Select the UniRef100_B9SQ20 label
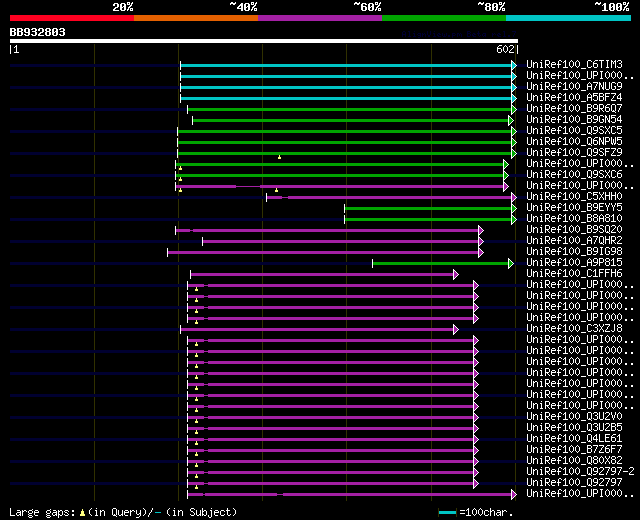 coord(574,230)
